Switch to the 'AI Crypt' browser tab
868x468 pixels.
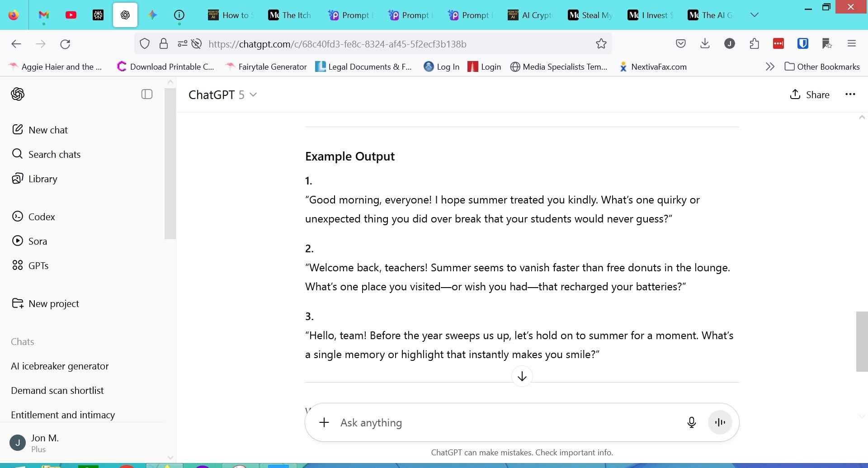(530, 15)
